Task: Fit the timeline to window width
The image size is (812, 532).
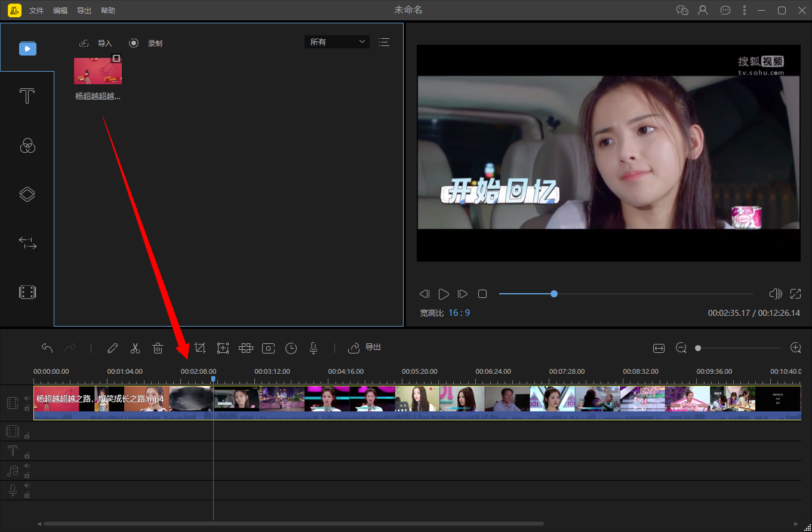Action: [659, 348]
